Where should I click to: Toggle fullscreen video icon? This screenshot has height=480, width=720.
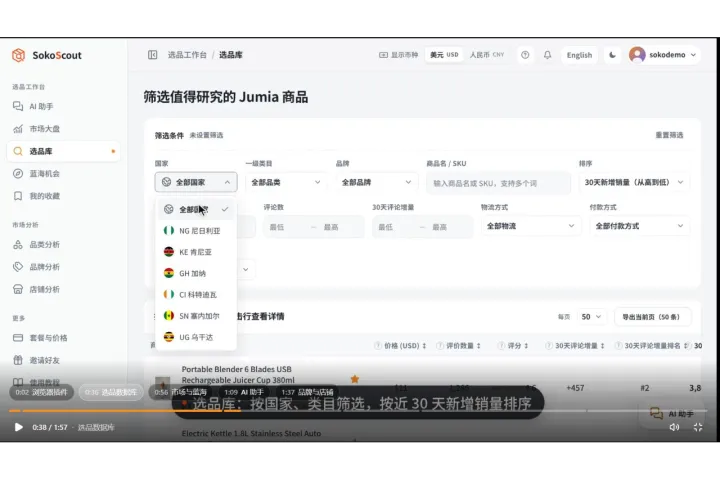click(698, 427)
